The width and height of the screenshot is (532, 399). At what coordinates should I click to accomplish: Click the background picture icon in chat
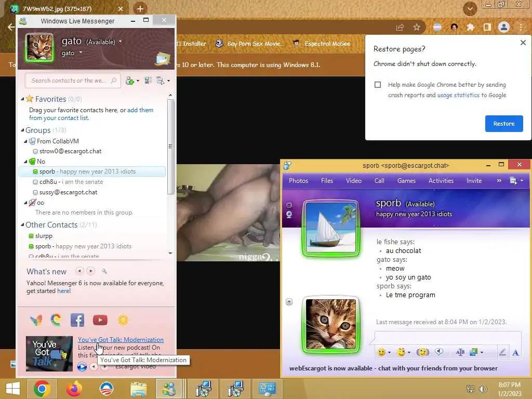click(474, 352)
